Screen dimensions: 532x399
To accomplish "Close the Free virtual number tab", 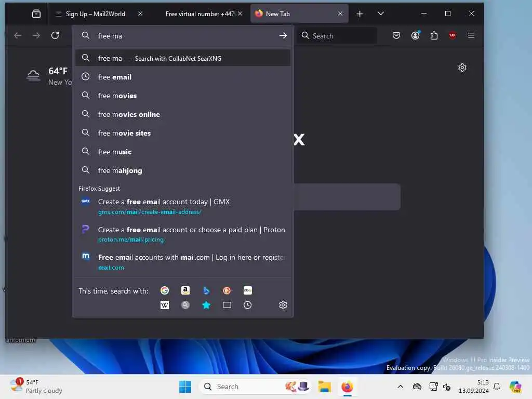I will click(x=240, y=14).
